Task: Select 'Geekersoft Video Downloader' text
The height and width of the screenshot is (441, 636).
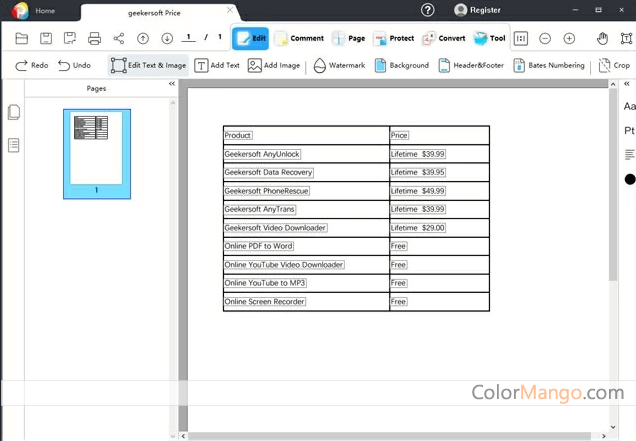Action: pos(275,228)
